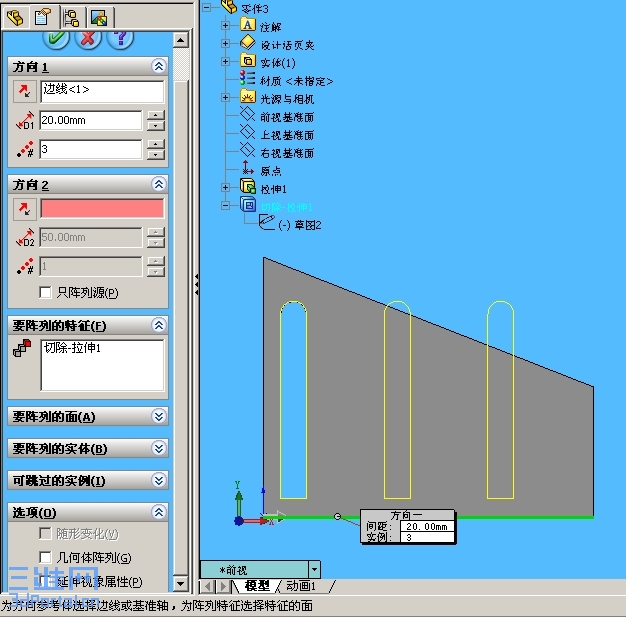The height and width of the screenshot is (617, 626).
Task: Edit the 实例 value in callout
Action: point(426,537)
